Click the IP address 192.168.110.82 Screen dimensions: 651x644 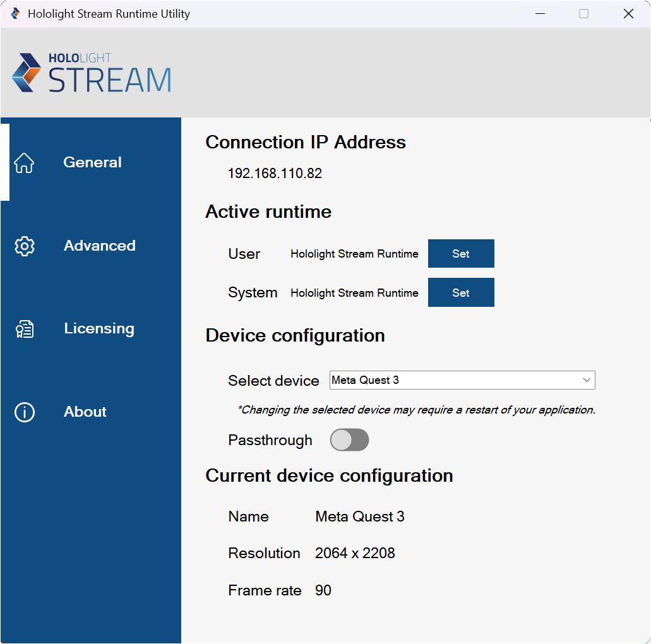(275, 174)
